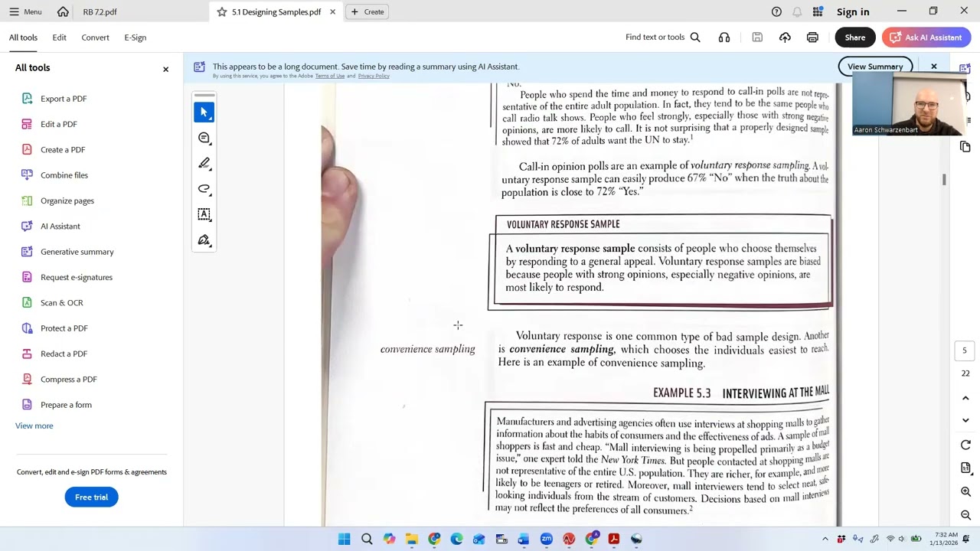
Task: Click the View more link
Action: (x=34, y=425)
